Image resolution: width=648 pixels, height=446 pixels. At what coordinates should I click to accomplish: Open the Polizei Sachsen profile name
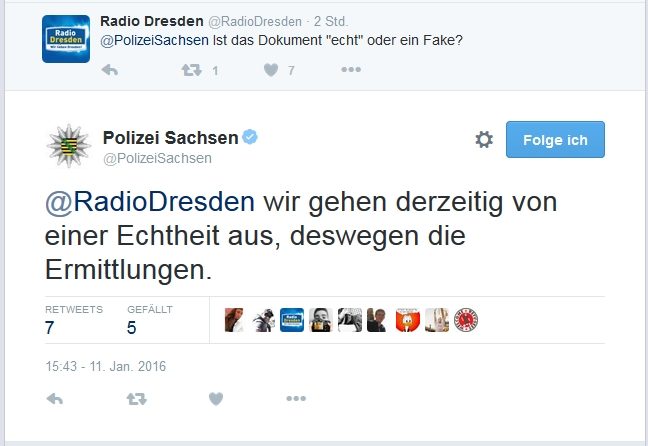pyautogui.click(x=171, y=137)
